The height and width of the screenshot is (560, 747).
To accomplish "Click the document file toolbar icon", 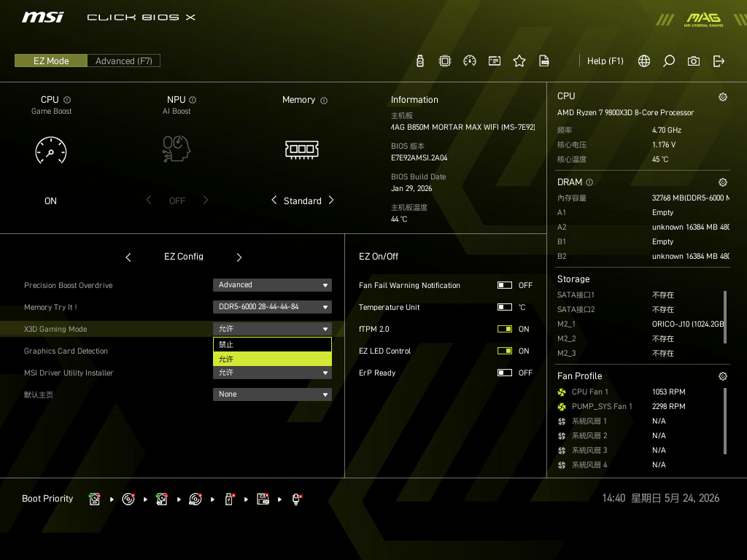I will (x=544, y=61).
